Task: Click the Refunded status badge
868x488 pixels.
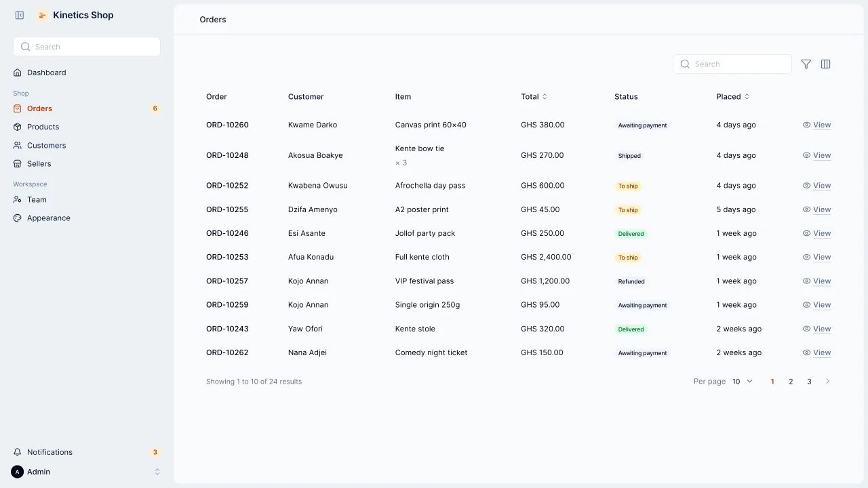Action: pos(631,281)
